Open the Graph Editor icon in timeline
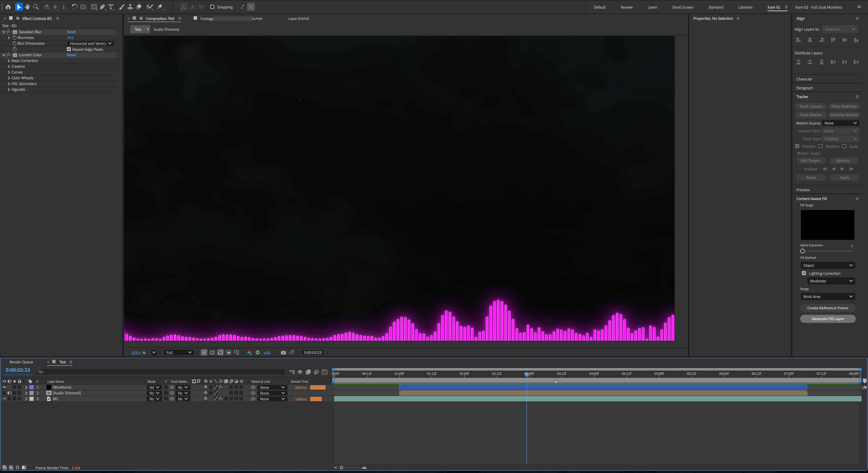This screenshot has height=473, width=868. (x=324, y=372)
